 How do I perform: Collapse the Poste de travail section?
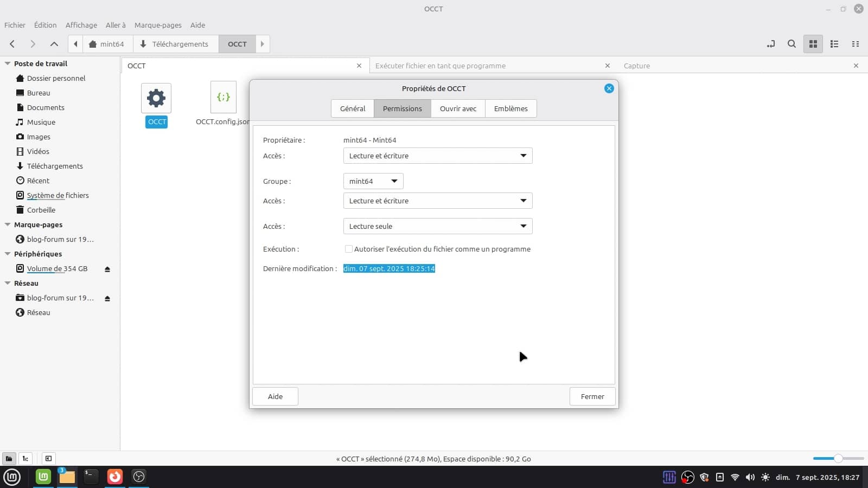tap(8, 63)
